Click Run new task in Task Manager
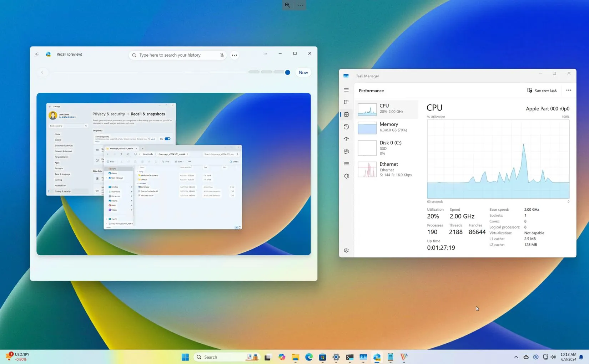 point(542,90)
